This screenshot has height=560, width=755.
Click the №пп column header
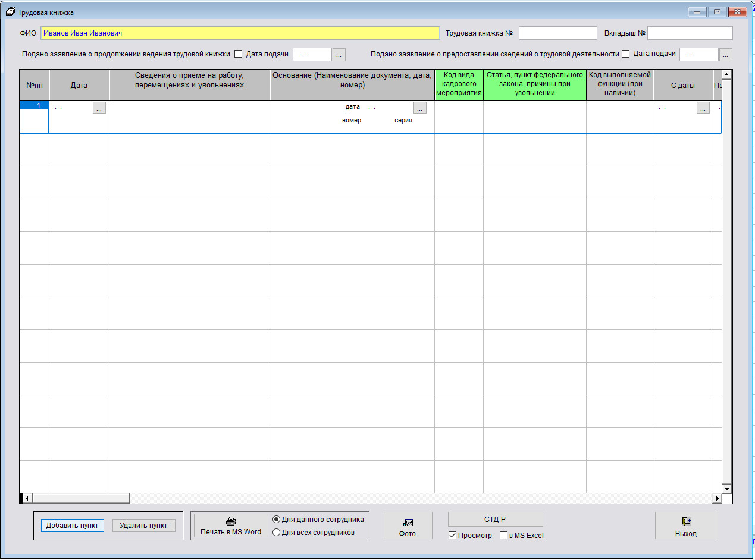[x=35, y=85]
